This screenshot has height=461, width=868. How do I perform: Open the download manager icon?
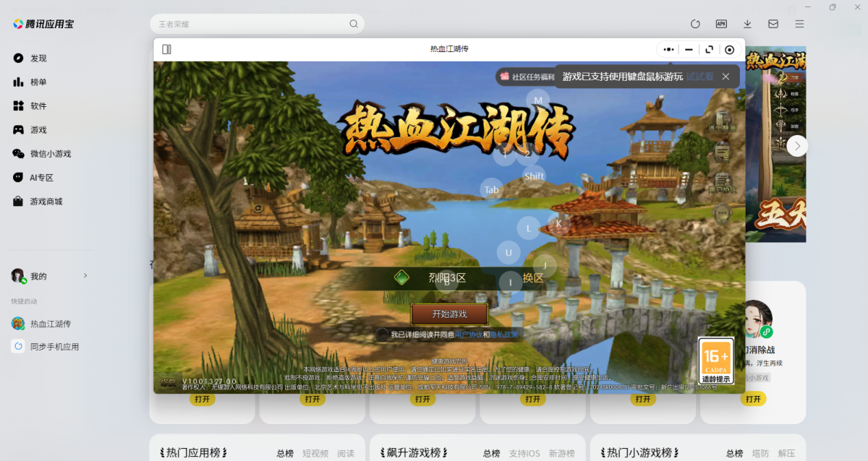pos(747,23)
